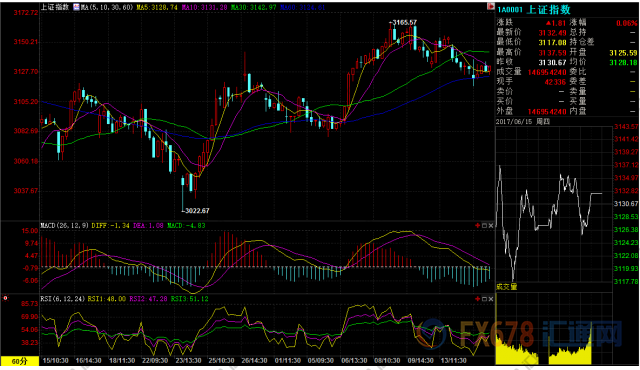Click the 涨跌 value 1.81
This screenshot has height=370, width=640.
[x=556, y=23]
